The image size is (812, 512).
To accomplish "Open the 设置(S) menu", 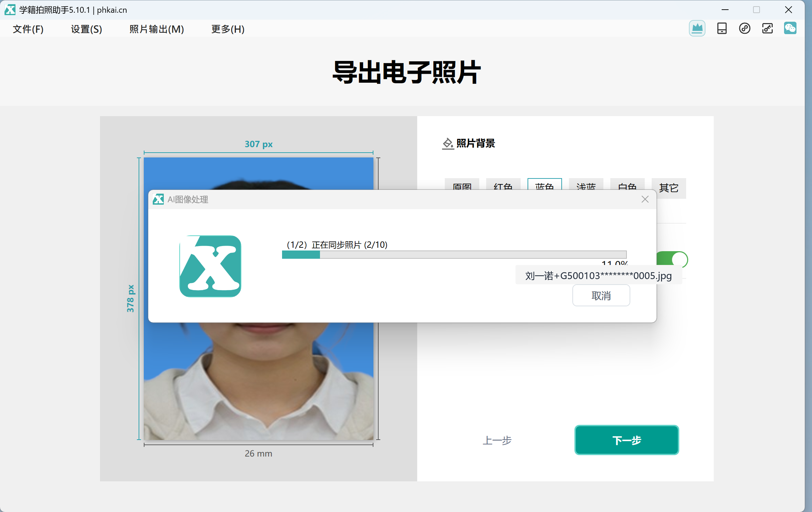I will [87, 29].
